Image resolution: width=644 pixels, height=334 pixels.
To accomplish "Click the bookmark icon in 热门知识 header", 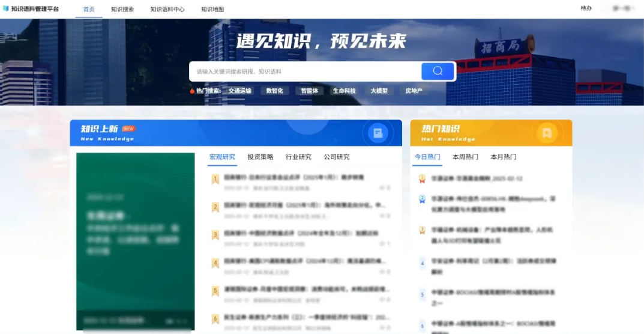I will pos(546,133).
